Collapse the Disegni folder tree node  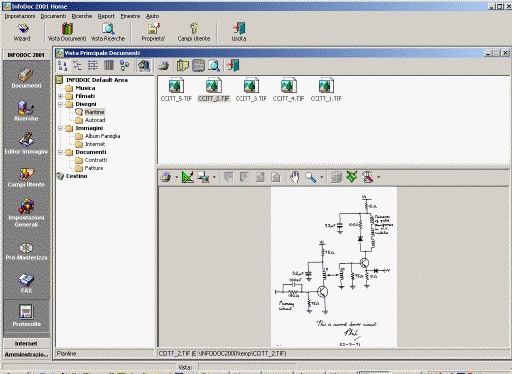[x=60, y=104]
